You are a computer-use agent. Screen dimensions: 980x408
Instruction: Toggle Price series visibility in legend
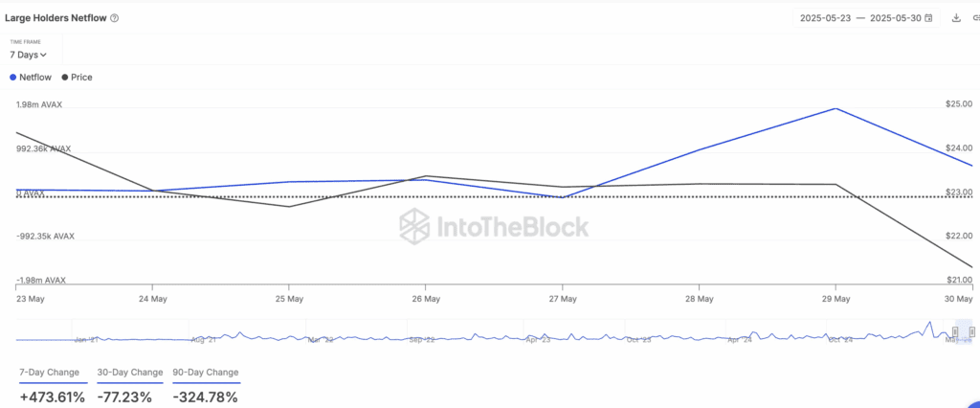[81, 77]
